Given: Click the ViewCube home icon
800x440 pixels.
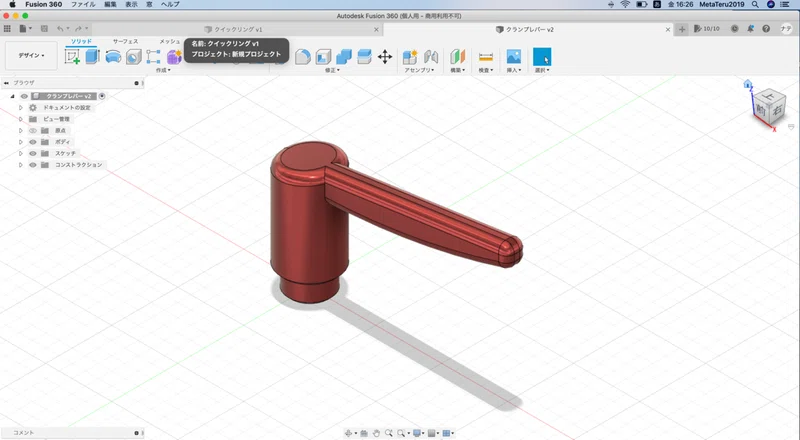Looking at the screenshot, I should 747,84.
